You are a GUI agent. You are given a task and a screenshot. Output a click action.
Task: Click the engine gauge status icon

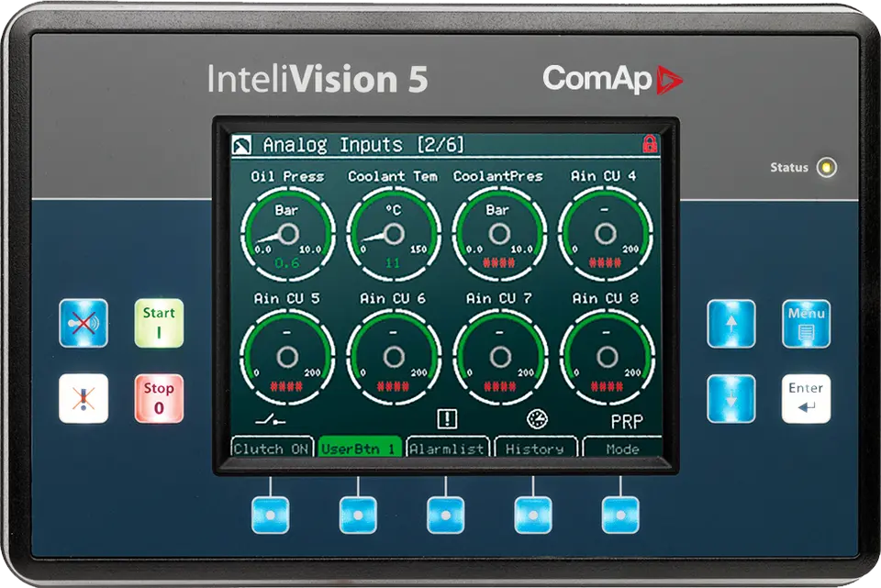537,419
